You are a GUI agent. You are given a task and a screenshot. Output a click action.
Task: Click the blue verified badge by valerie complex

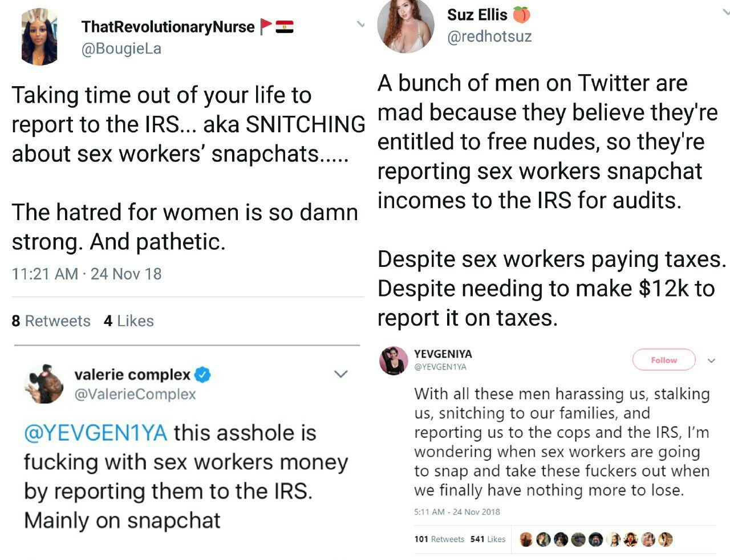[x=202, y=375]
